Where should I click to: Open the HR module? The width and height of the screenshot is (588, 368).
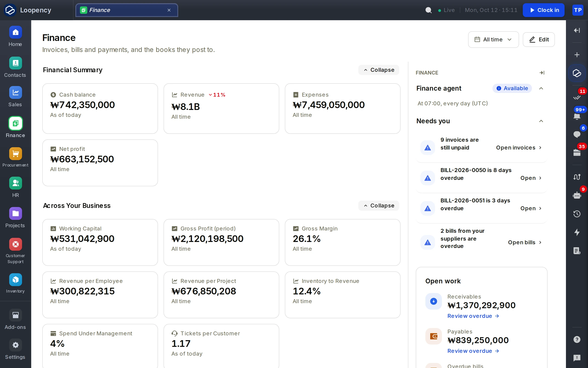click(15, 187)
